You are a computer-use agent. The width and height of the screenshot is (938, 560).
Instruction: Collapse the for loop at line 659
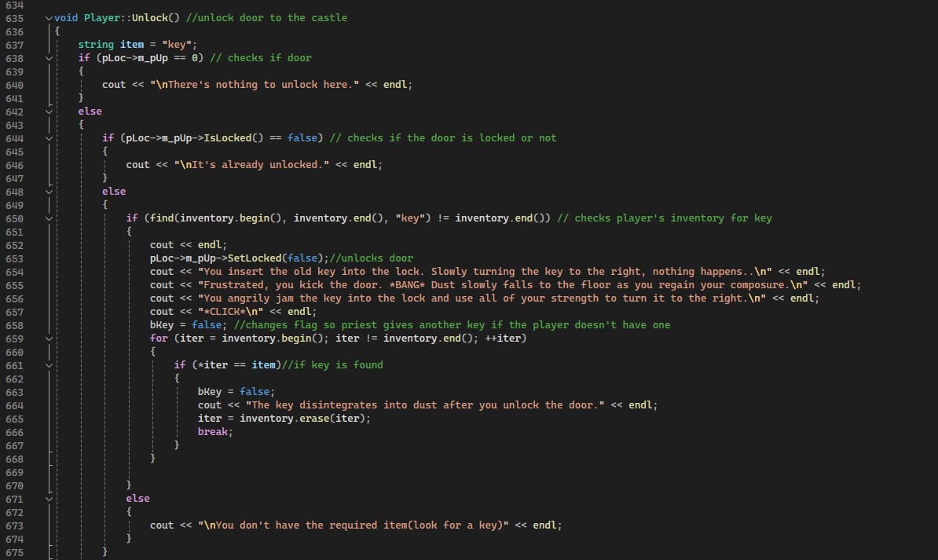pos(49,339)
